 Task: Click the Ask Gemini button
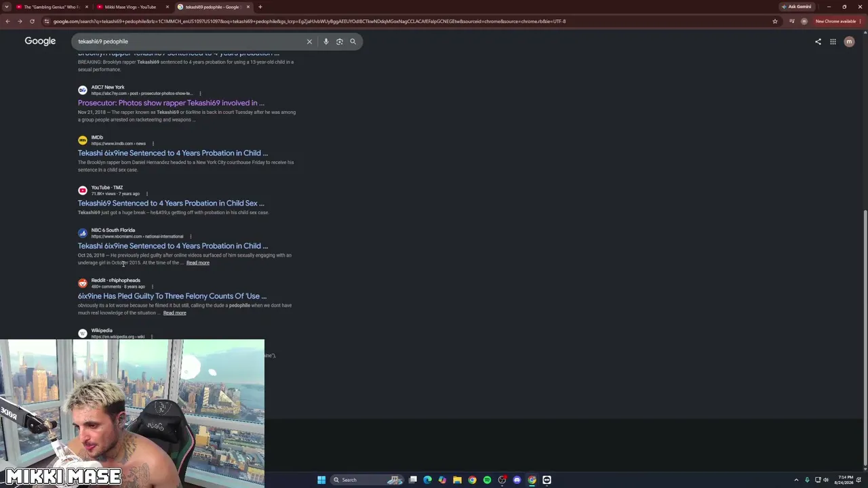click(797, 7)
